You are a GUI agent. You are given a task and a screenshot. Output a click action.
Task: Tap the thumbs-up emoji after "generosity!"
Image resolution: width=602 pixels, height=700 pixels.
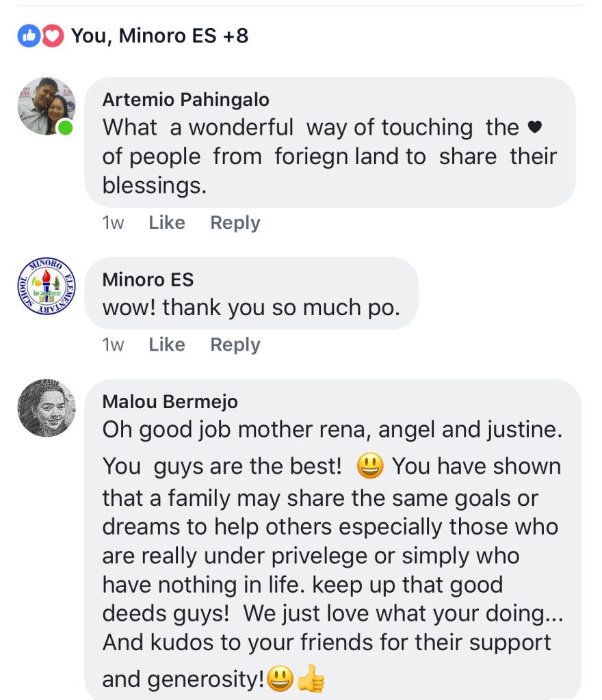click(x=311, y=679)
